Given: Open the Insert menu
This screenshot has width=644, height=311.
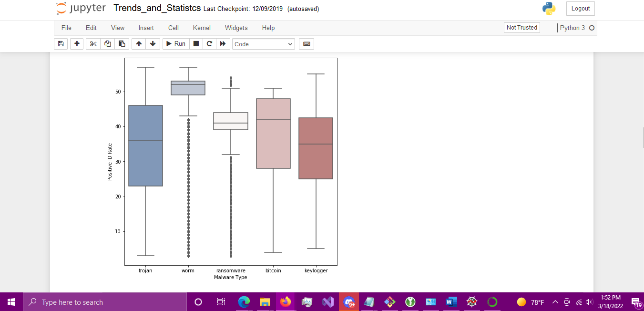Looking at the screenshot, I should click(146, 28).
